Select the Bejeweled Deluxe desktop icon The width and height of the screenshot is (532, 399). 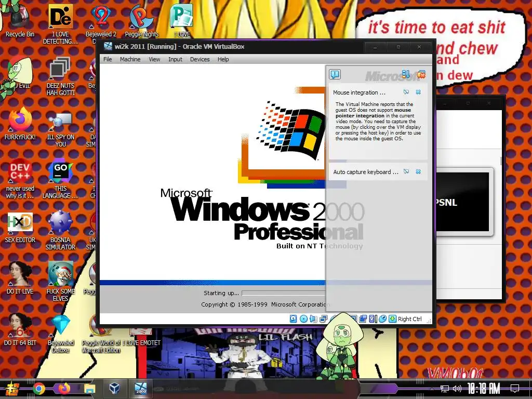click(60, 334)
